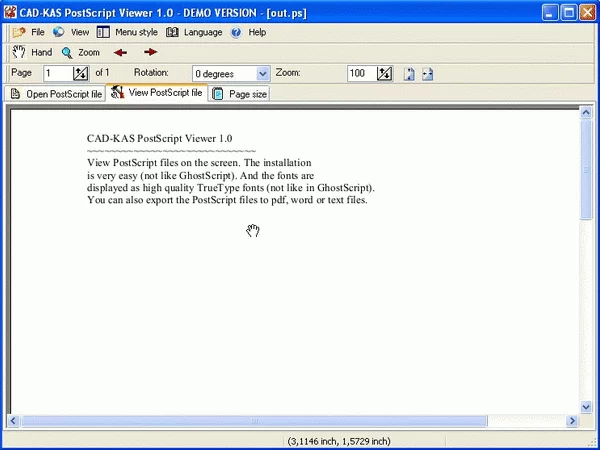Click the Zoom value field showing 100
The image size is (600, 450).
tap(362, 73)
